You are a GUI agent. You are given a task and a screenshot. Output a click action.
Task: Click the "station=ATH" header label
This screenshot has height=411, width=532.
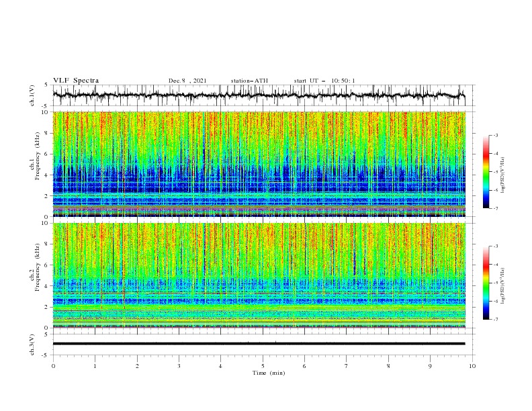249,81
